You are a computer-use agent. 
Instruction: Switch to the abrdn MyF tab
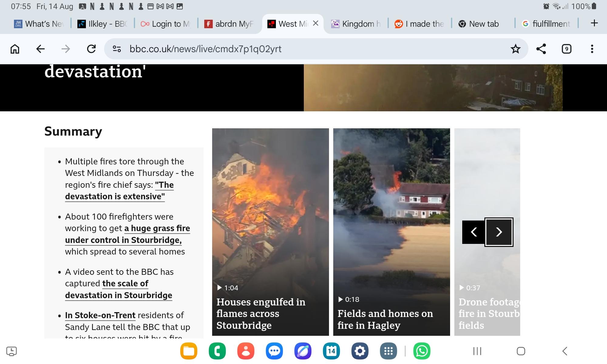(229, 24)
